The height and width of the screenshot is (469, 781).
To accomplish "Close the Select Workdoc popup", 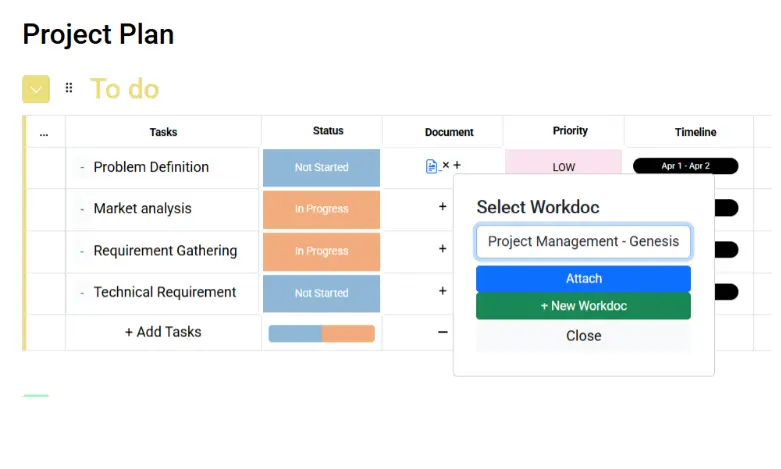I will coord(583,336).
